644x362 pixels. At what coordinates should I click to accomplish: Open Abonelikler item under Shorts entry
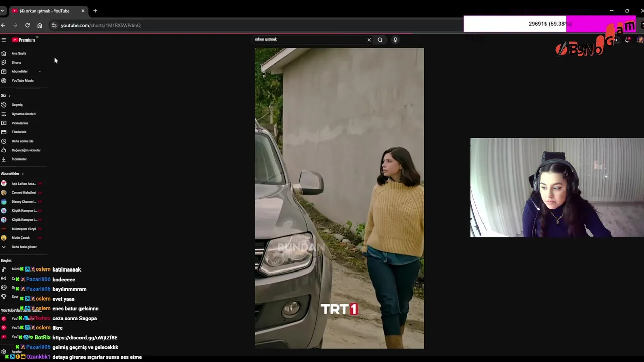coord(20,71)
